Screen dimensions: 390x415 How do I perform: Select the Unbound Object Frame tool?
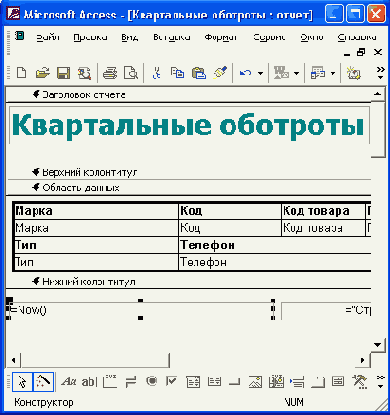[276, 382]
